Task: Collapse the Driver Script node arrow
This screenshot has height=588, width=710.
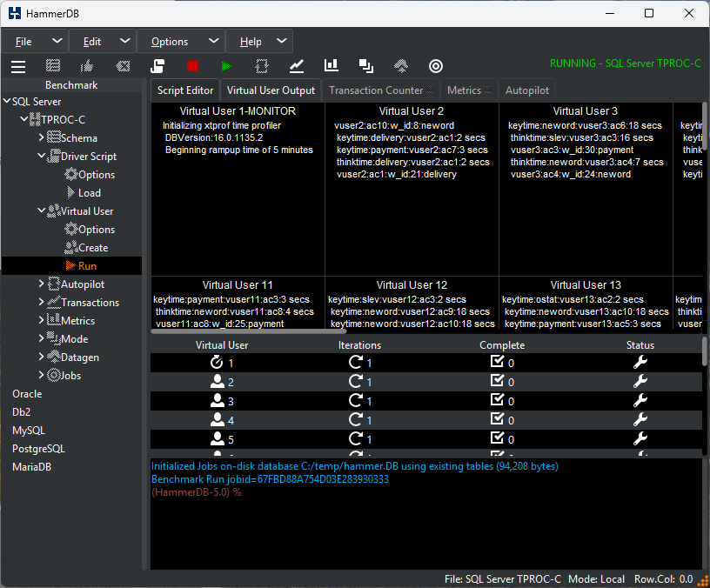Action: 41,156
